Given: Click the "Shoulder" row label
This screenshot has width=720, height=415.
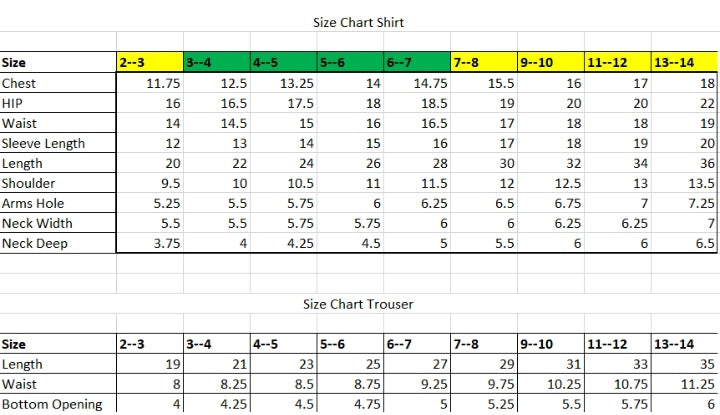Looking at the screenshot, I should click(29, 184).
